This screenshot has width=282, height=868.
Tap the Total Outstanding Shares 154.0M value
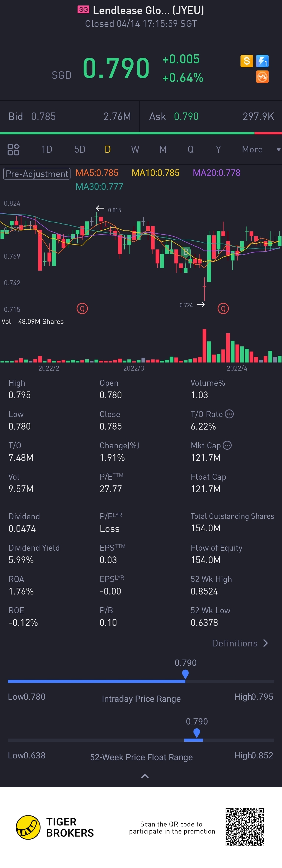point(206,528)
